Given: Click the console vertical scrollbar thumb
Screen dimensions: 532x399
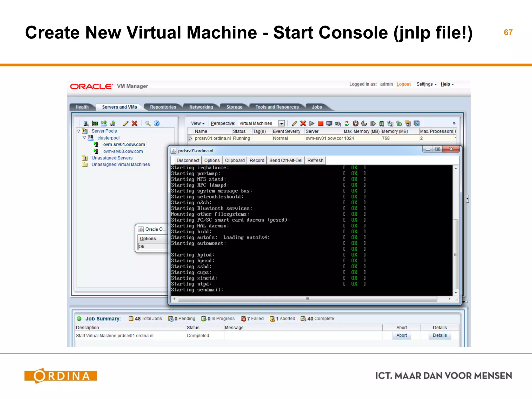Looking at the screenshot, I should (x=456, y=254).
